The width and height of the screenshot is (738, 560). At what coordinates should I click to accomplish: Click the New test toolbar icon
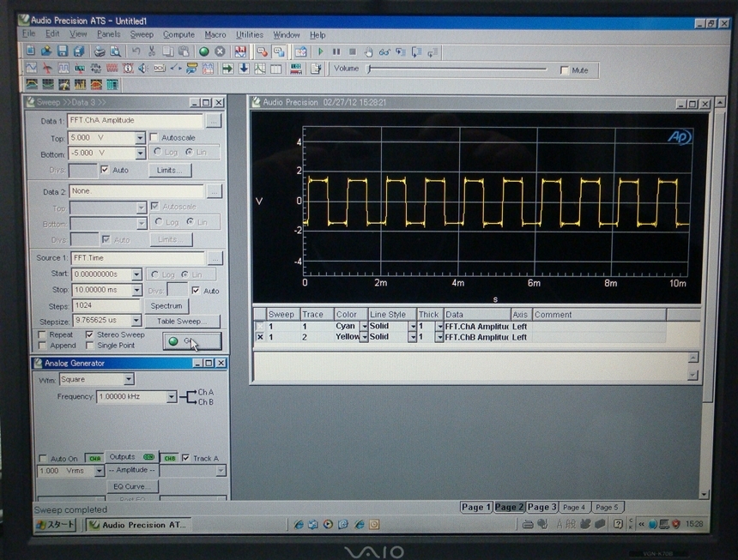click(x=31, y=51)
